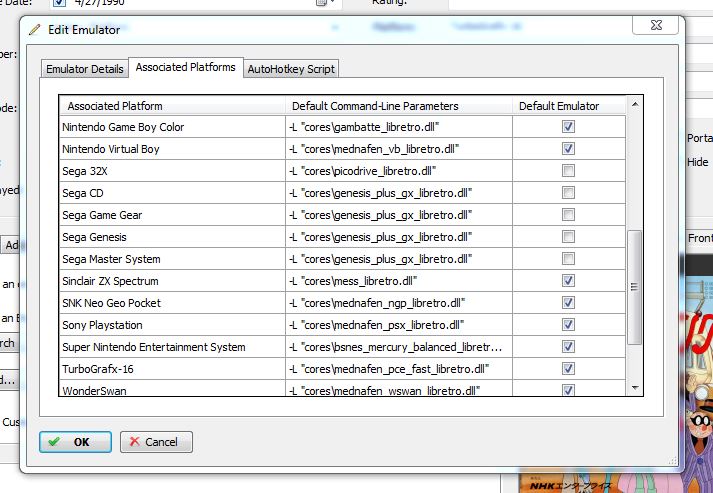713x493 pixels.
Task: Enable default emulator for Sega CD
Action: pos(568,192)
